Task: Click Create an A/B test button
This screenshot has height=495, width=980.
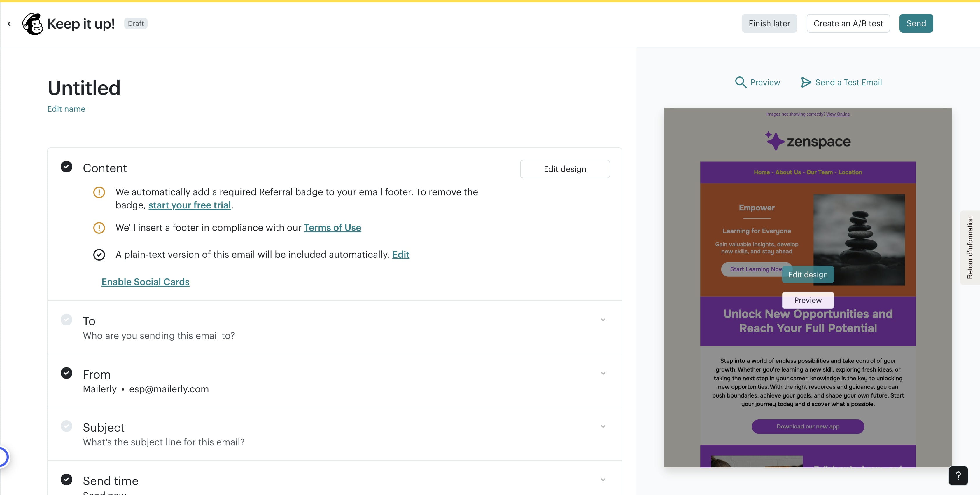Action: click(x=848, y=24)
